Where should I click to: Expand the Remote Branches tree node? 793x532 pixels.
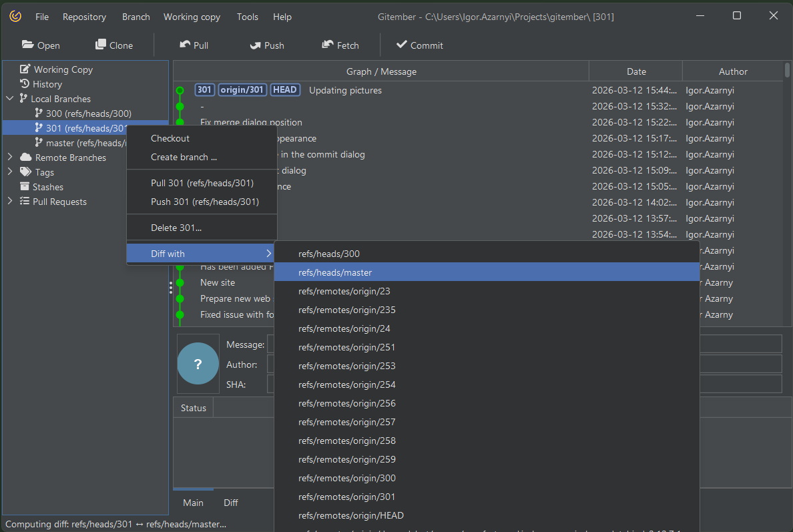pyautogui.click(x=10, y=158)
